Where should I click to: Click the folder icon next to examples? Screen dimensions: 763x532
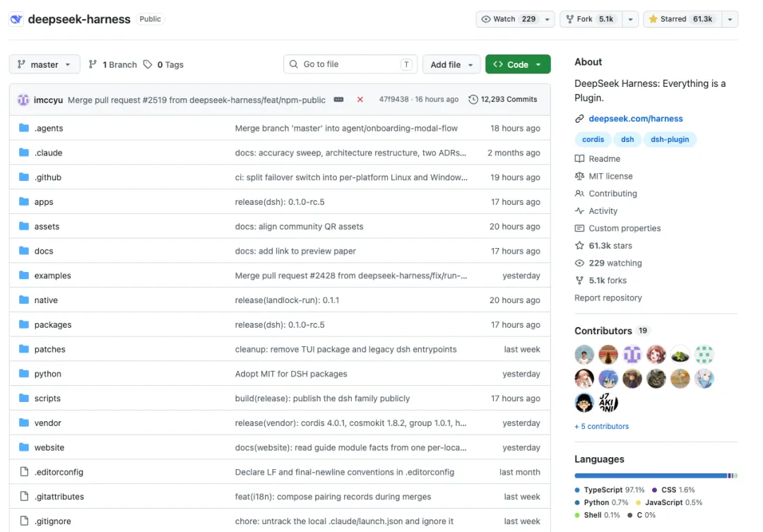tap(24, 275)
